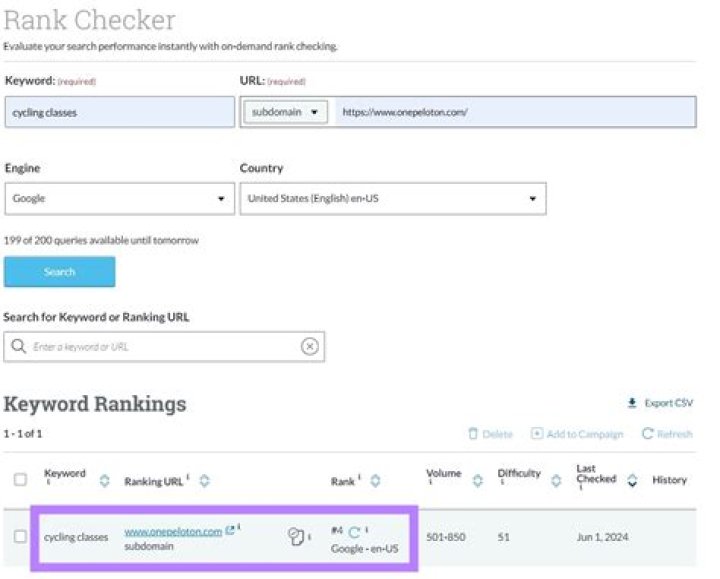
Task: Sort by Last Checked column
Action: tap(631, 480)
